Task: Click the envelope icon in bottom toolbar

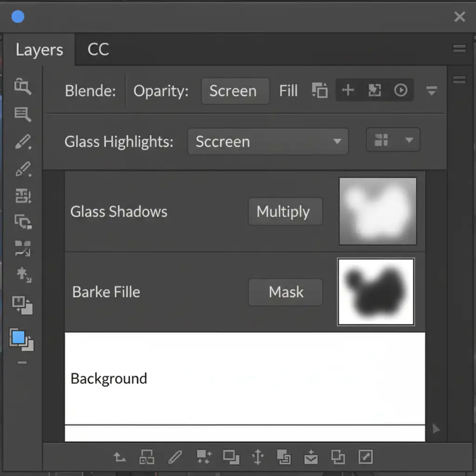Action: point(311,458)
